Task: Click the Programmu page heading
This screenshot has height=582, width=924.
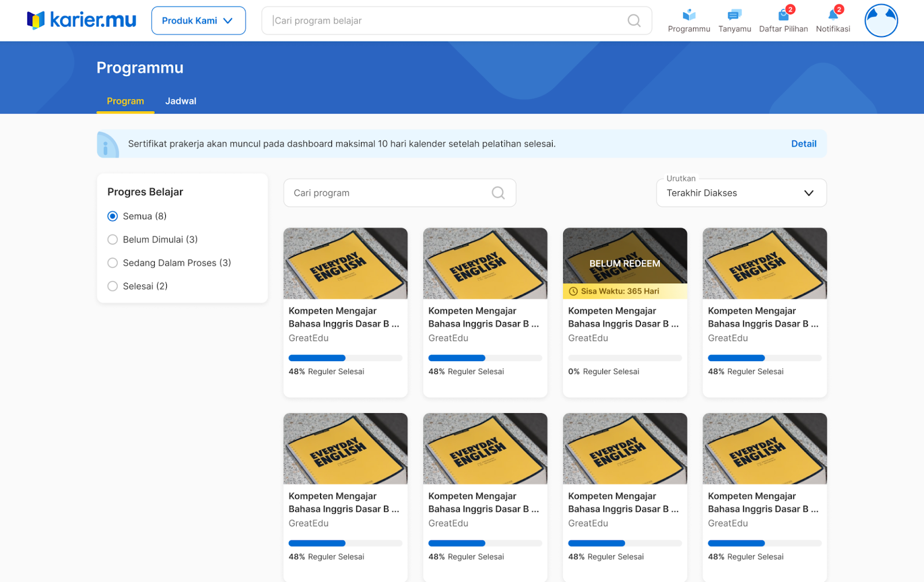Action: pyautogui.click(x=140, y=68)
